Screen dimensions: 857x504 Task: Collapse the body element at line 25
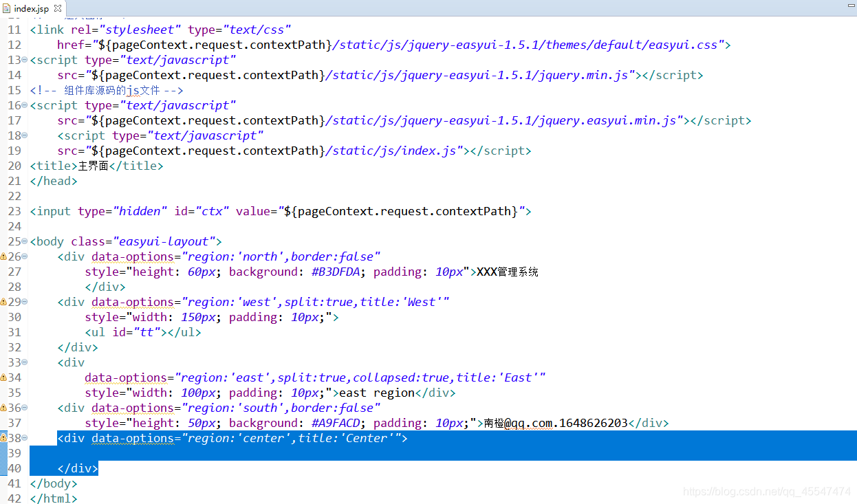click(x=25, y=241)
